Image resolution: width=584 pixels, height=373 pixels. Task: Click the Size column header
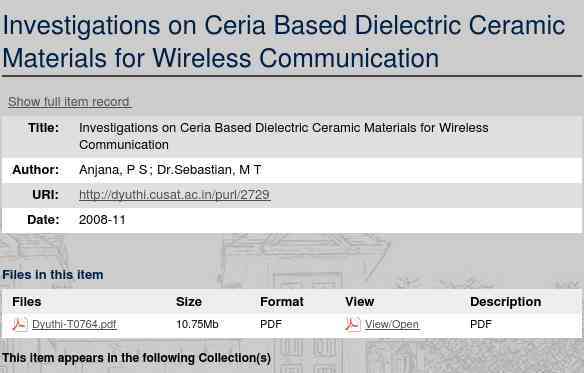(x=188, y=301)
